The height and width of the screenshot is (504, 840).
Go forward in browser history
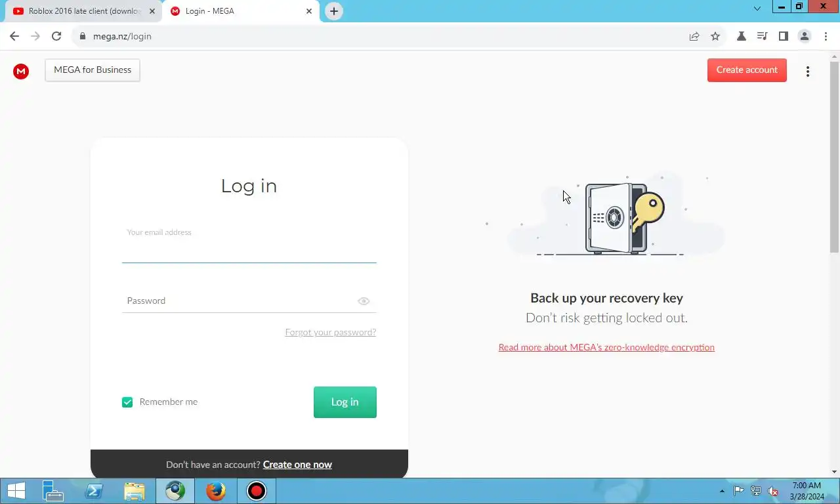[x=35, y=36]
